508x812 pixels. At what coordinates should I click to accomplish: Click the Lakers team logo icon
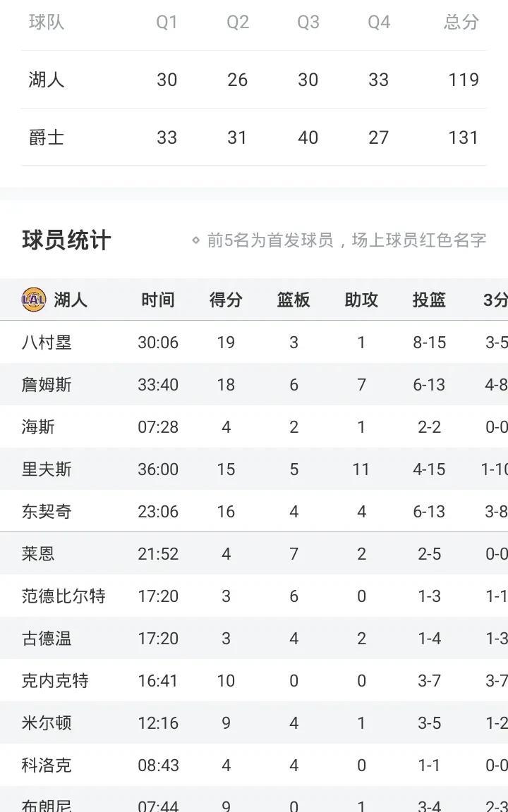[33, 300]
